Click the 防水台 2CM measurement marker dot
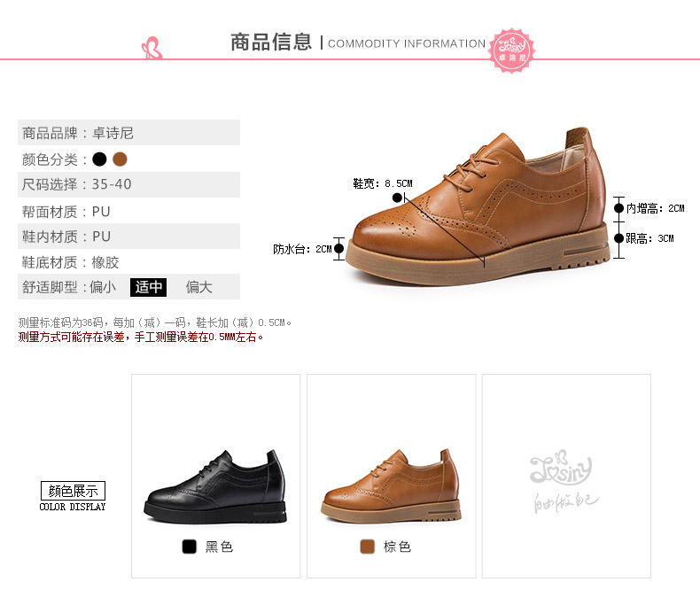 coord(338,249)
